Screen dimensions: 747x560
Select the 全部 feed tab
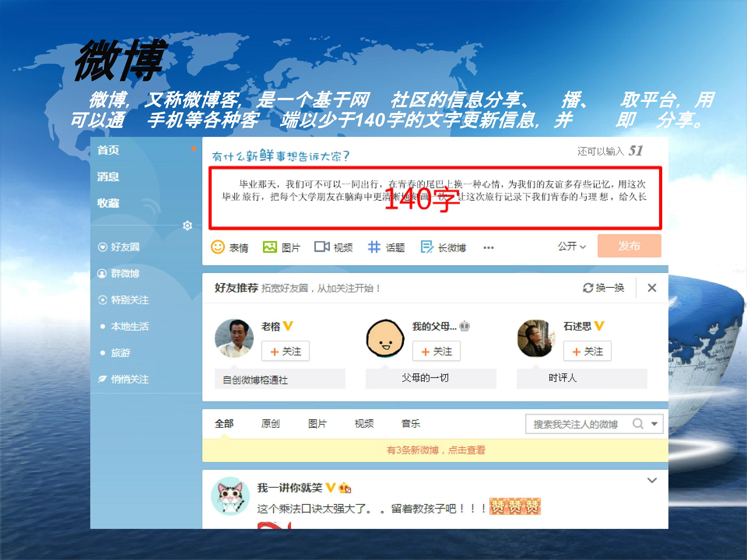click(x=224, y=424)
